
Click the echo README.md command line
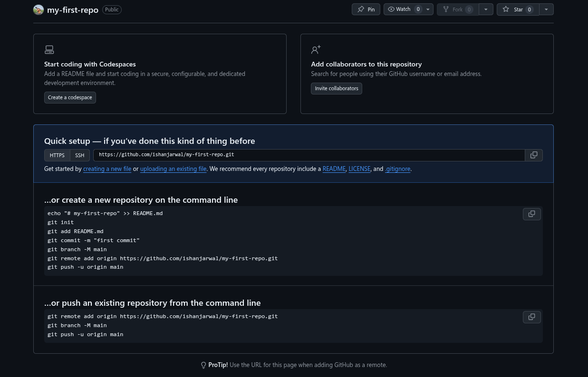[x=105, y=213]
